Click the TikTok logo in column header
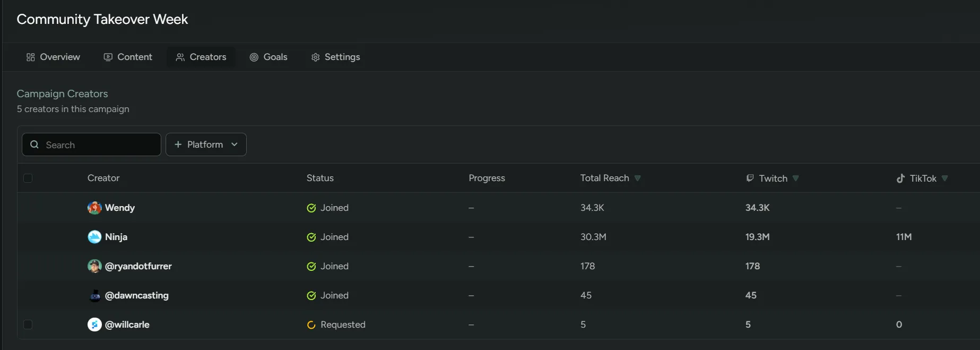 [900, 178]
